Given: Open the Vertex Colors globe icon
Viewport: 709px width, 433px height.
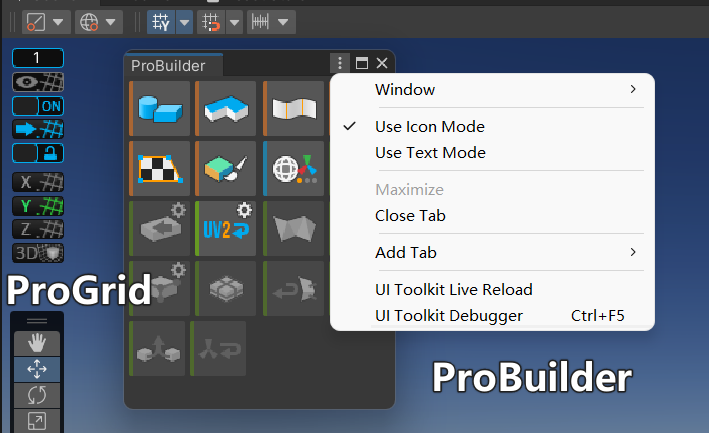Looking at the screenshot, I should [x=293, y=169].
